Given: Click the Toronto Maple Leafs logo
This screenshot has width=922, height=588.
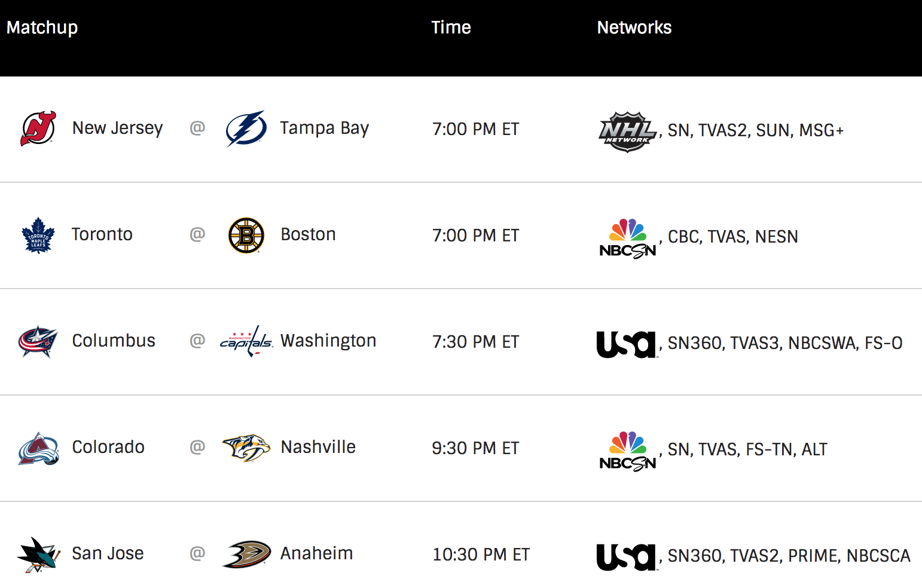Looking at the screenshot, I should pyautogui.click(x=38, y=235).
